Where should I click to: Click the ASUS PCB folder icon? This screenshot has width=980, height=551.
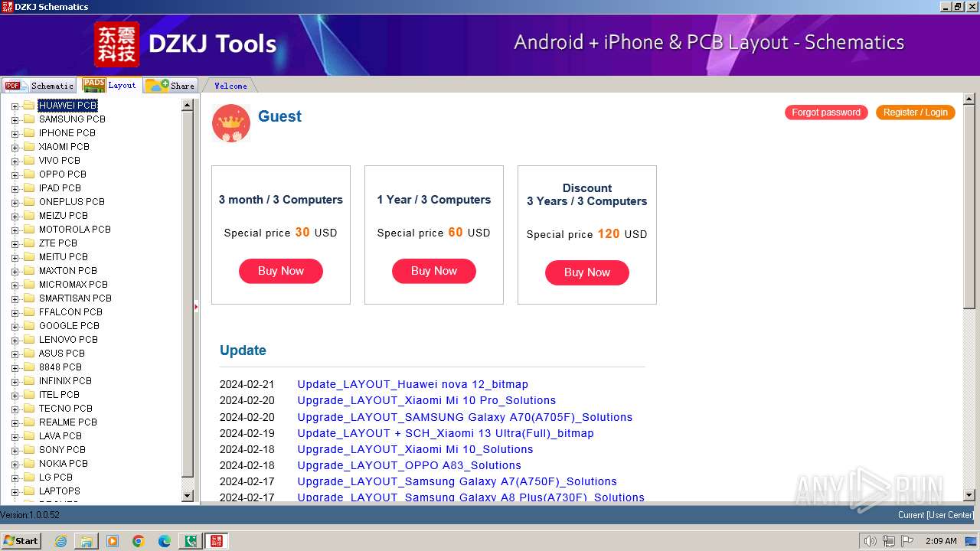[29, 353]
